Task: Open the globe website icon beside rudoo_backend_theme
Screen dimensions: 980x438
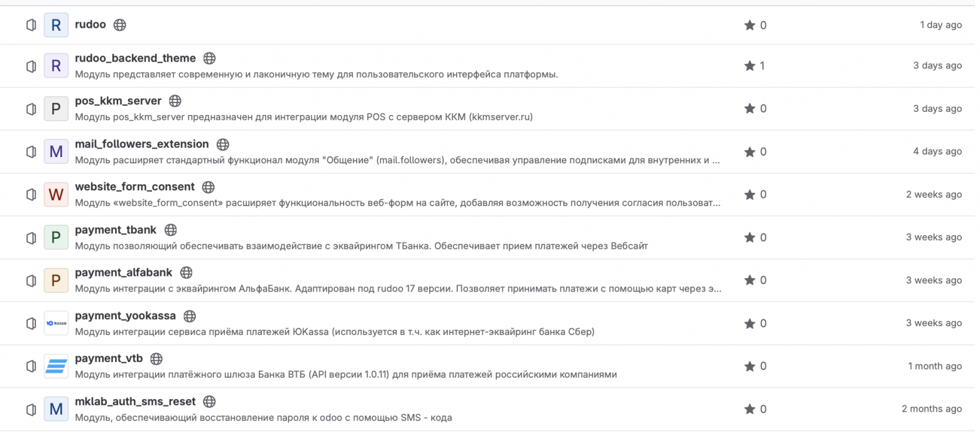Action: (209, 57)
